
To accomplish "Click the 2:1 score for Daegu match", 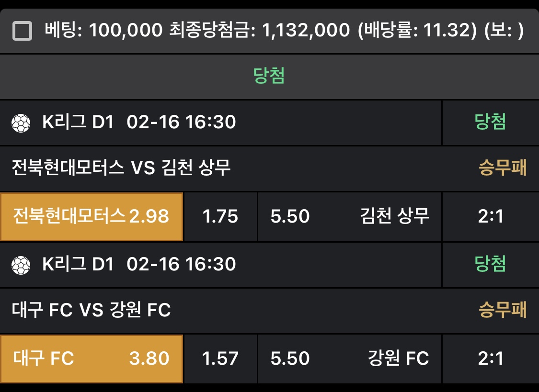I will (491, 358).
